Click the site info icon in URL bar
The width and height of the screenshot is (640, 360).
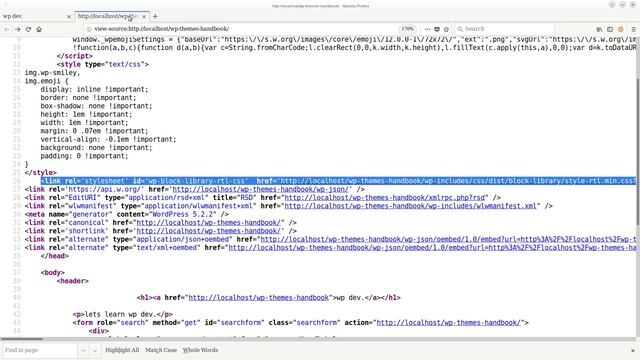89,29
